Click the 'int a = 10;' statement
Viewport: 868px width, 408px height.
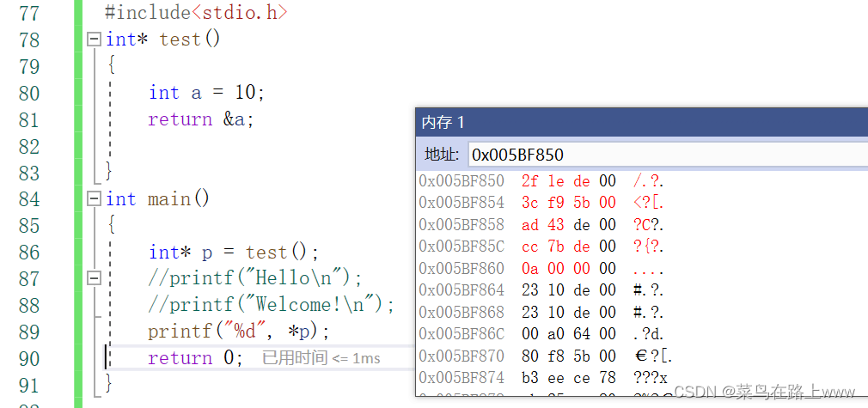point(206,93)
